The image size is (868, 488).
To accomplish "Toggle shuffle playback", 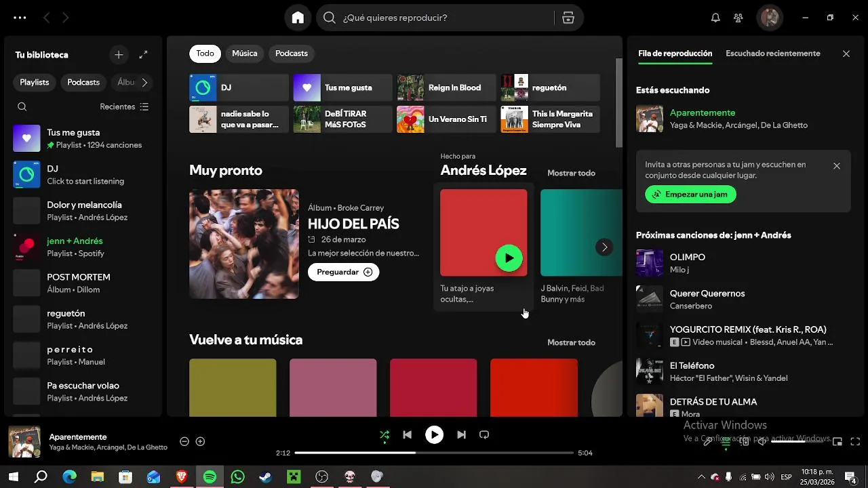I will pyautogui.click(x=384, y=435).
